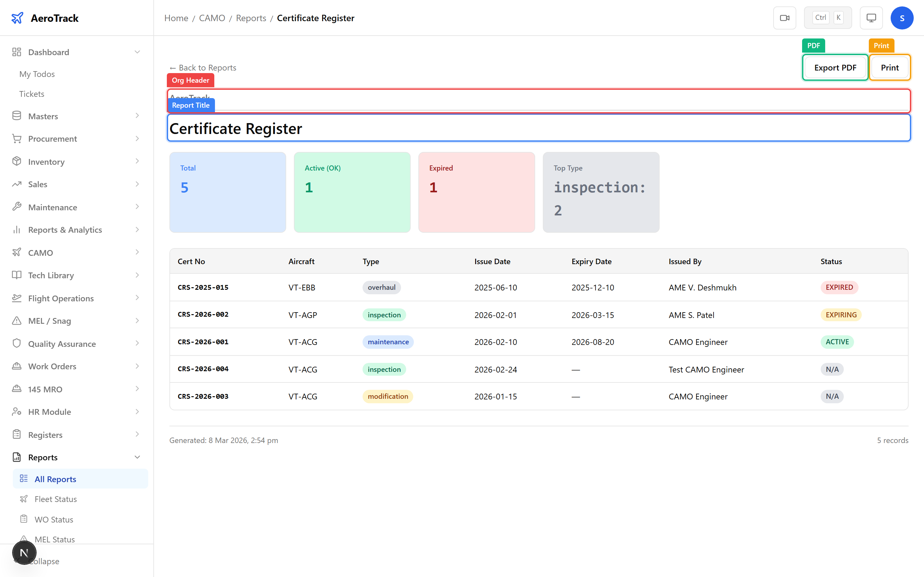The width and height of the screenshot is (924, 577).
Task: Open the screen recording camera icon
Action: tap(785, 18)
